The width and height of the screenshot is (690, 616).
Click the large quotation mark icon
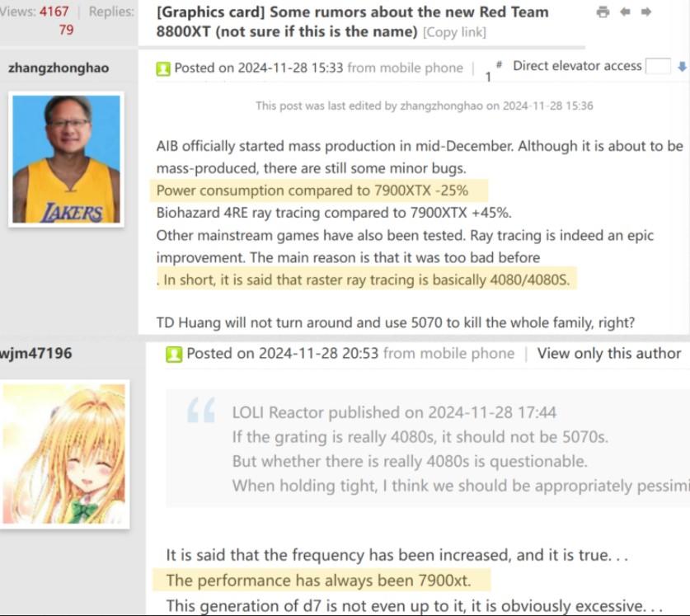coord(202,410)
